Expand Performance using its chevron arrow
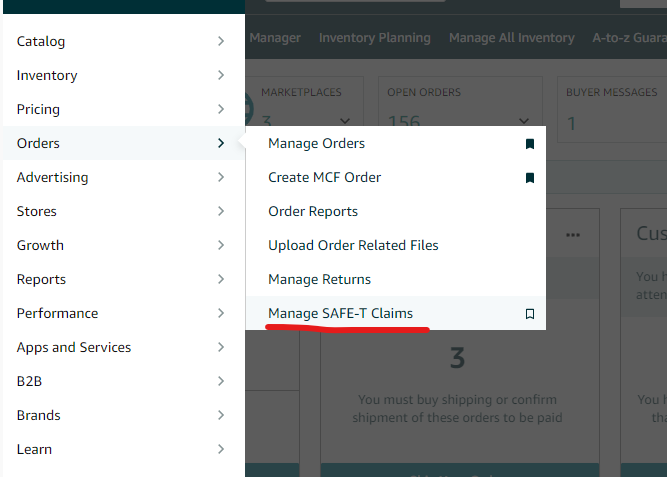Screen dimensions: 667x477 click(221, 314)
